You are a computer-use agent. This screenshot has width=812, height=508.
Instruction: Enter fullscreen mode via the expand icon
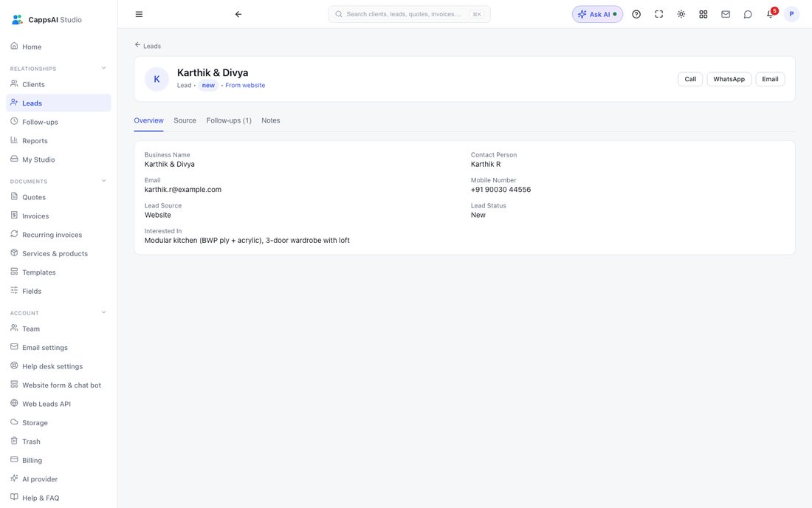click(658, 15)
